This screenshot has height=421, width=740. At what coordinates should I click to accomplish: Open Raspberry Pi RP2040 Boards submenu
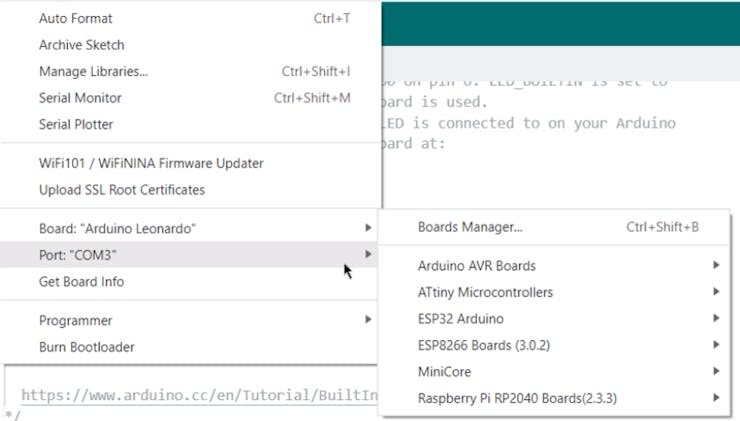pyautogui.click(x=517, y=399)
